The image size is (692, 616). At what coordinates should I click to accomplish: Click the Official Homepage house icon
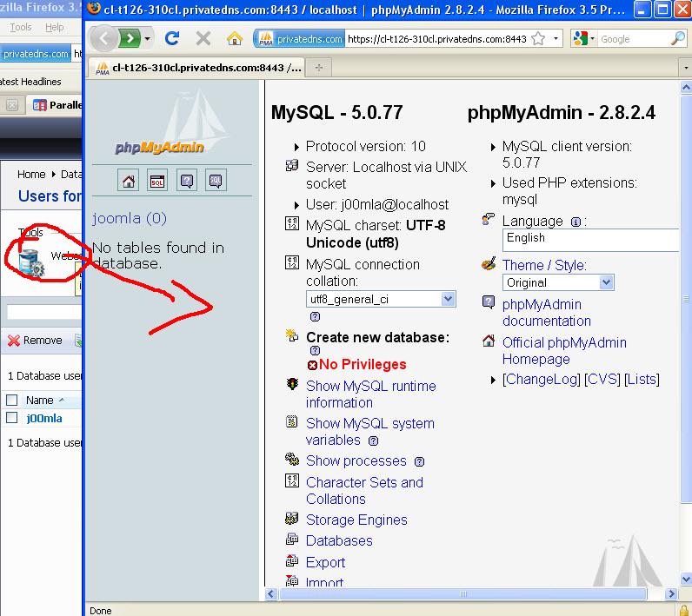coord(489,341)
